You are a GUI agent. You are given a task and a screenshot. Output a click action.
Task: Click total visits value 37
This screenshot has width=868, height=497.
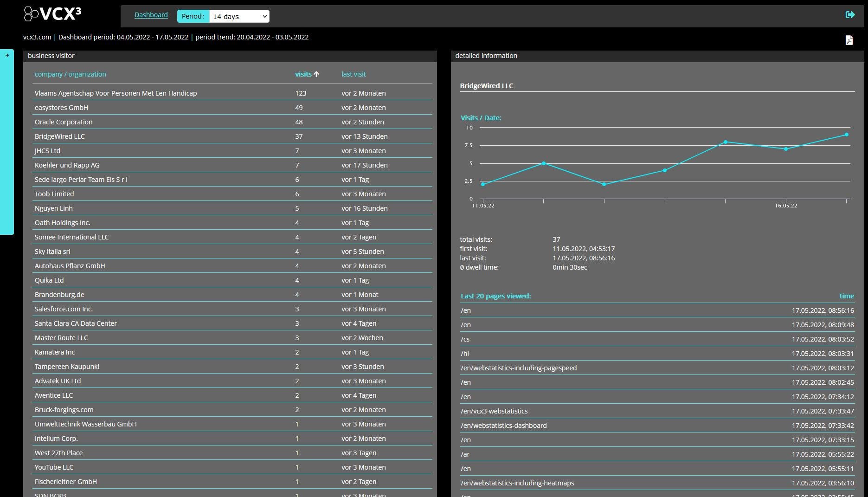556,239
